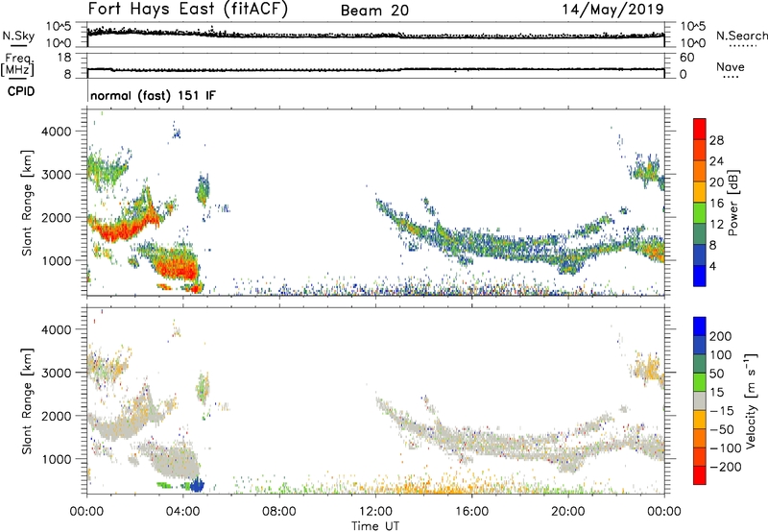Click the blue velocity patch near 04:30
The width and height of the screenshot is (768, 532).
[197, 485]
